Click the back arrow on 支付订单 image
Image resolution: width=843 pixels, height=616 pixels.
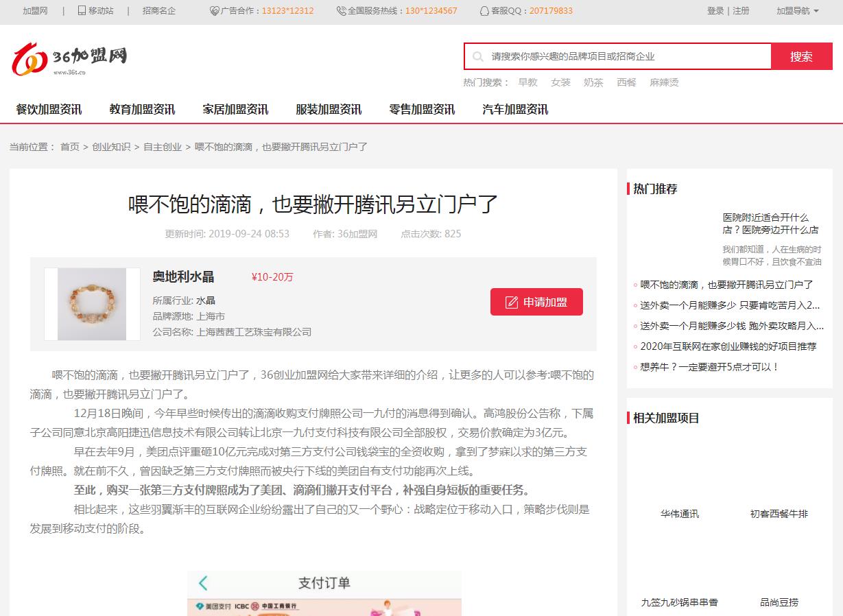coord(203,583)
